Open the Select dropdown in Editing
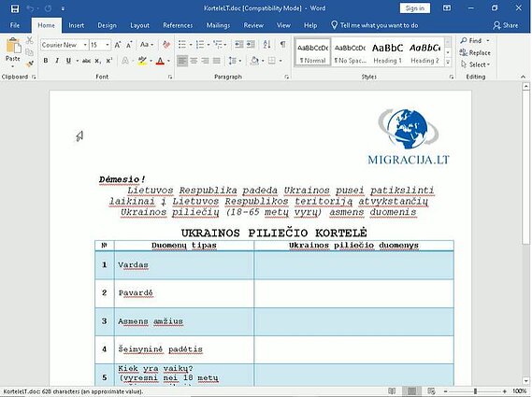This screenshot has height=397, width=532. click(475, 64)
